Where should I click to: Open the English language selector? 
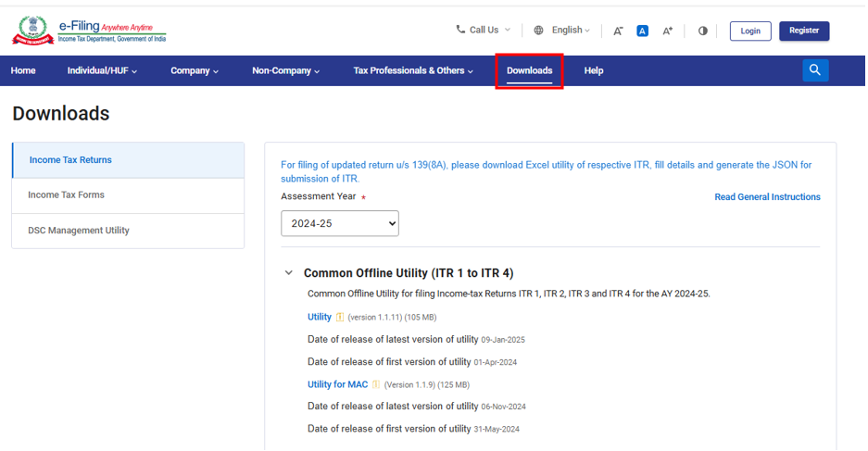click(x=562, y=30)
